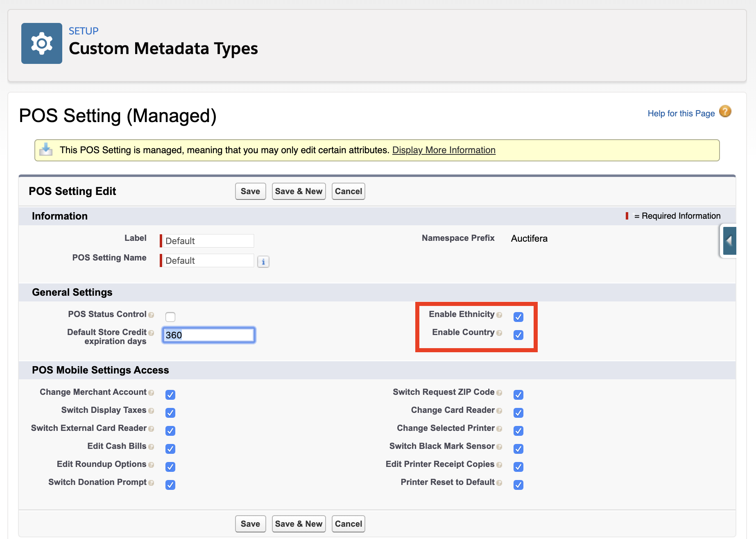The width and height of the screenshot is (756, 539).
Task: Click help icon next to Switch Request ZIP Code
Action: [499, 393]
